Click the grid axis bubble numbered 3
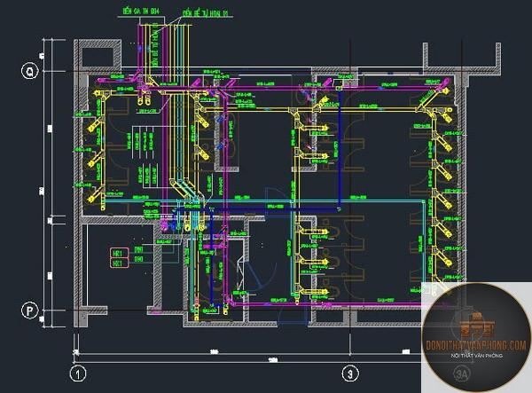Viewport: 532px width, 393px height. pos(350,374)
